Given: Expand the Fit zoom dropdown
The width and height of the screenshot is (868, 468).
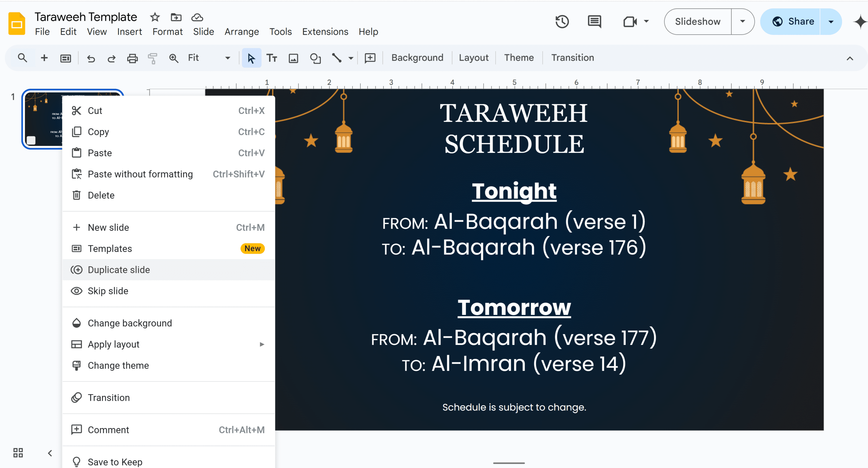Looking at the screenshot, I should [227, 58].
